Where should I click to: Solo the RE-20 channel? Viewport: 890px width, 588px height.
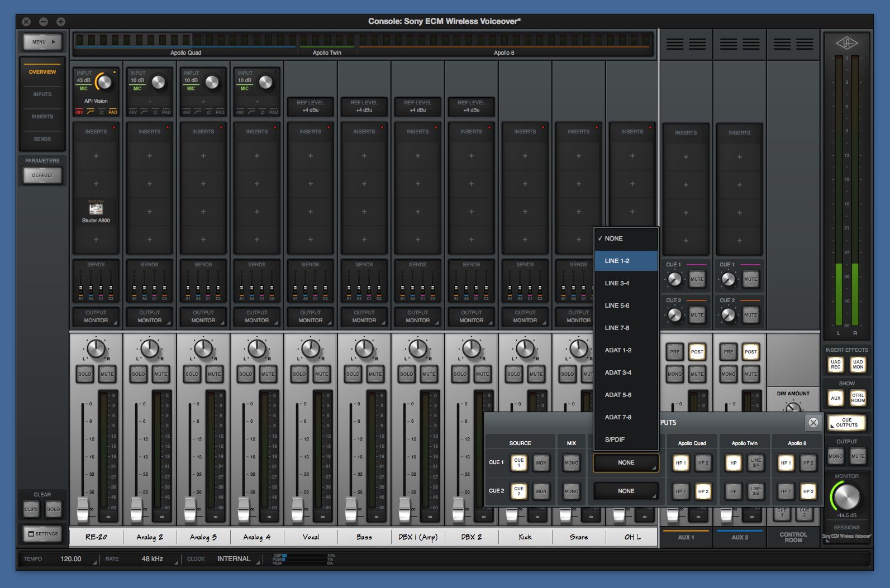tap(85, 374)
